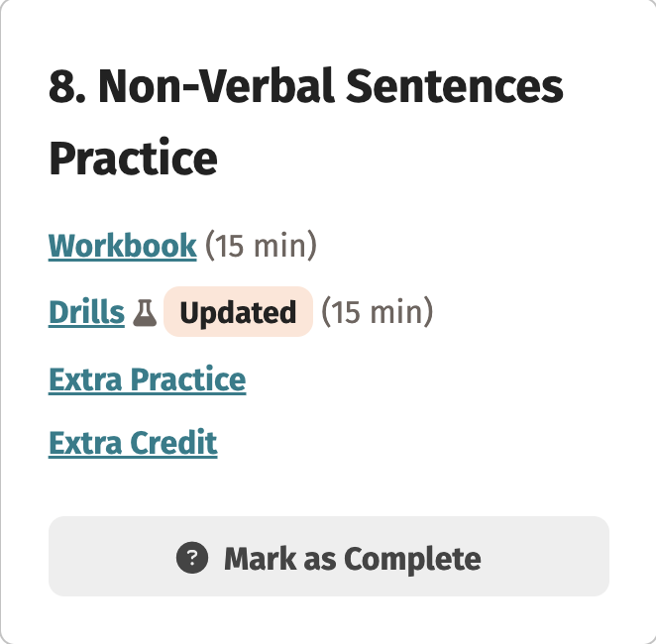Click the question mark help icon
The height and width of the screenshot is (644, 656).
(192, 558)
